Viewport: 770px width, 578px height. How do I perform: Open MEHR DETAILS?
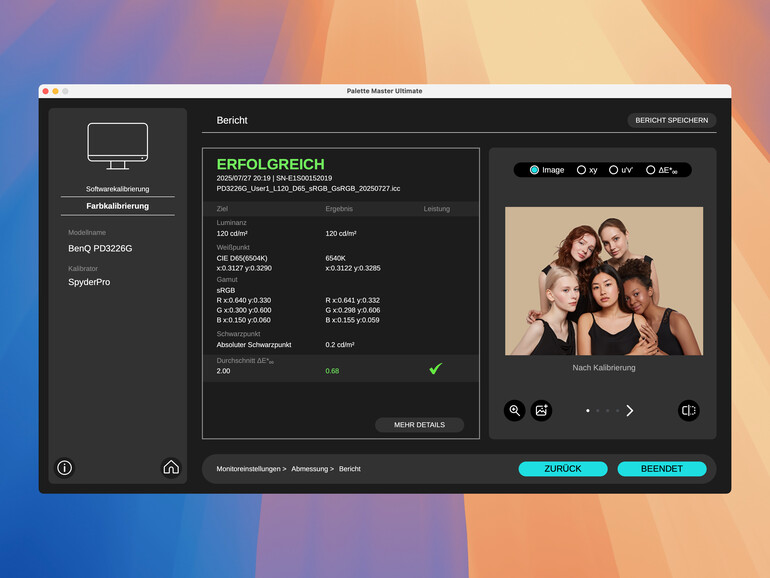click(419, 425)
